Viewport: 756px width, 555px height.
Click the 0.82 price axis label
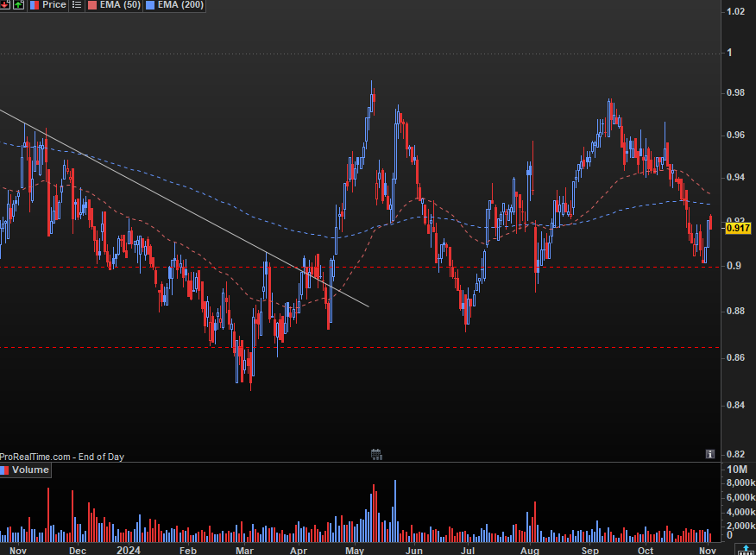(736, 454)
